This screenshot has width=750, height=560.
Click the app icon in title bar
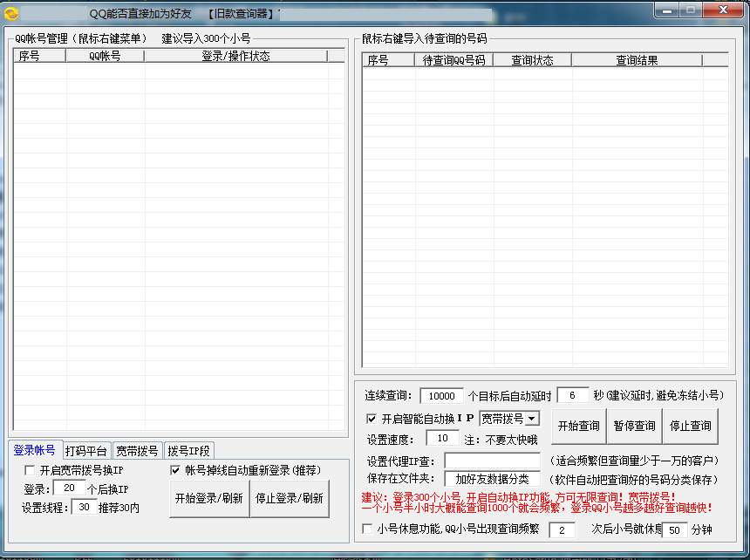click(11, 14)
